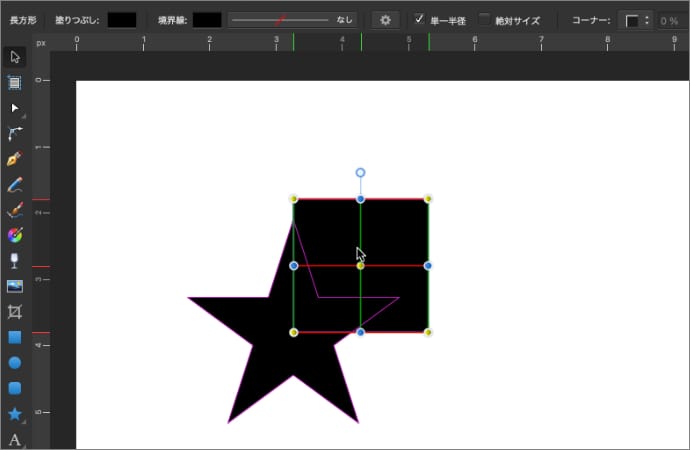
Task: Activate the color wheel Fill tool
Action: coord(15,236)
